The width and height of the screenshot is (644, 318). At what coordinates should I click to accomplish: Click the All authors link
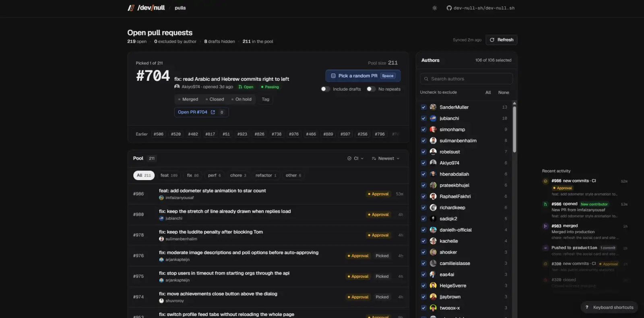pos(488,92)
